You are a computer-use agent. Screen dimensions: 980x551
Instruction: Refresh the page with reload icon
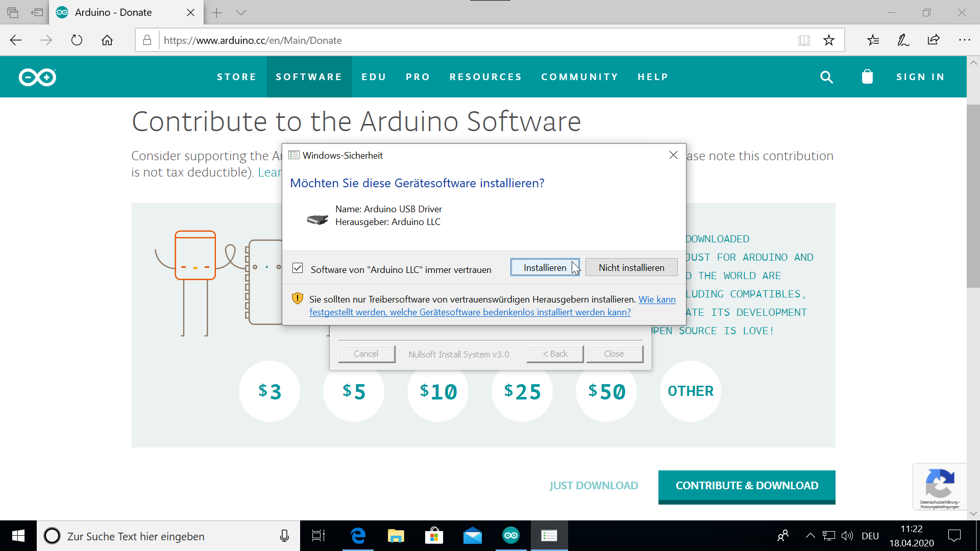pyautogui.click(x=77, y=40)
